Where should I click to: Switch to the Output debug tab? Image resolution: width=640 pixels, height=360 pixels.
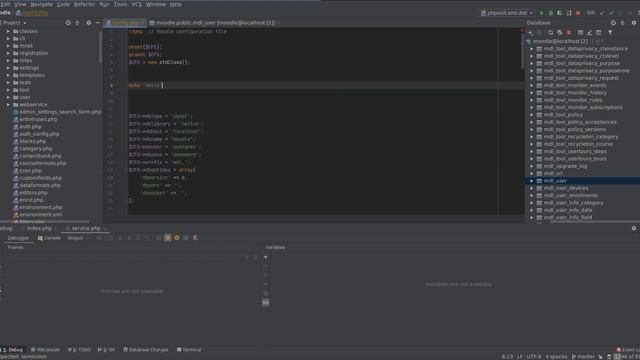76,238
